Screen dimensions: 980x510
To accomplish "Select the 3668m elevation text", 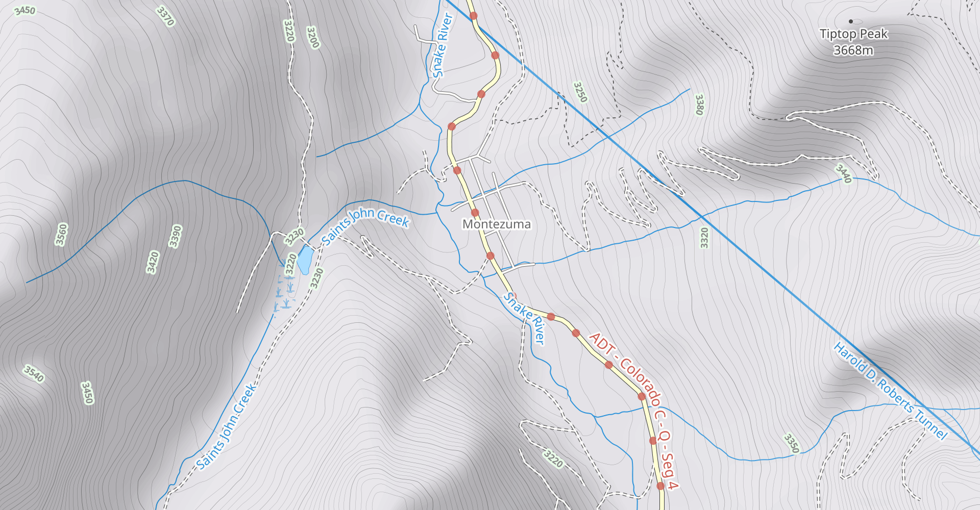I will [853, 50].
